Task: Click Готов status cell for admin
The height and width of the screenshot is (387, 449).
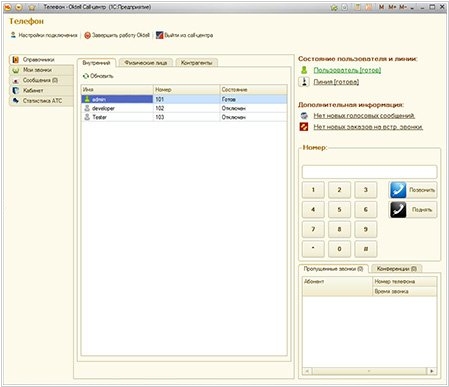Action: click(253, 99)
